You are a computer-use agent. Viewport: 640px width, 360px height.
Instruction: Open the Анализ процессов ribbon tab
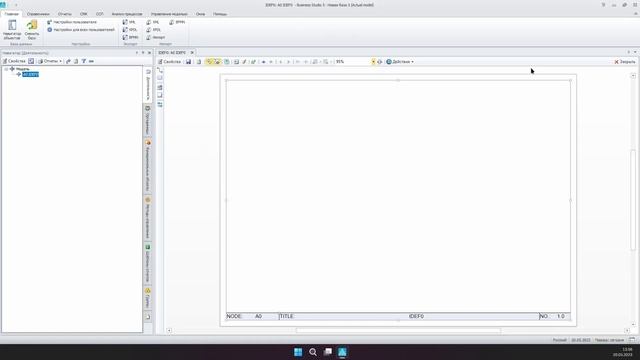pos(127,14)
